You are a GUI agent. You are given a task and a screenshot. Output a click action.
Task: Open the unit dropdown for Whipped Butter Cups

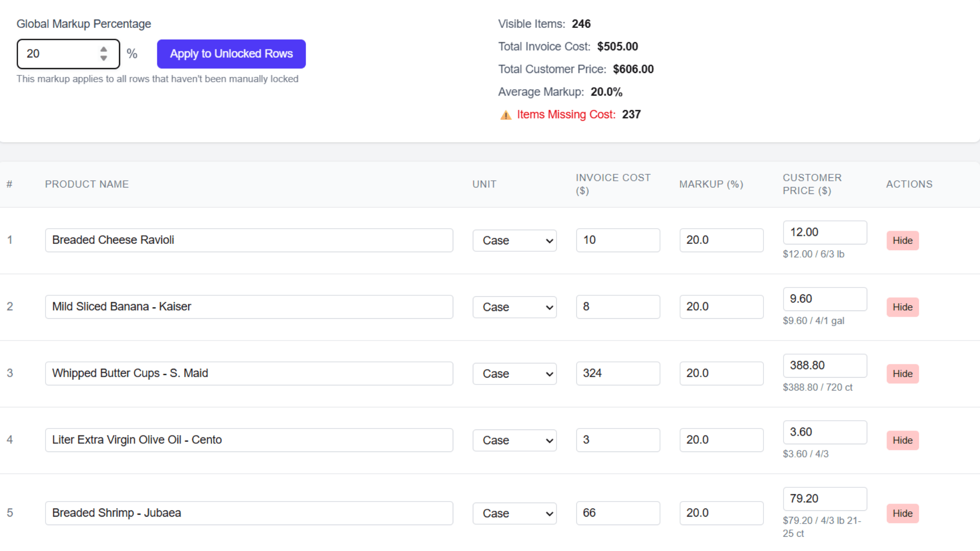(x=514, y=373)
